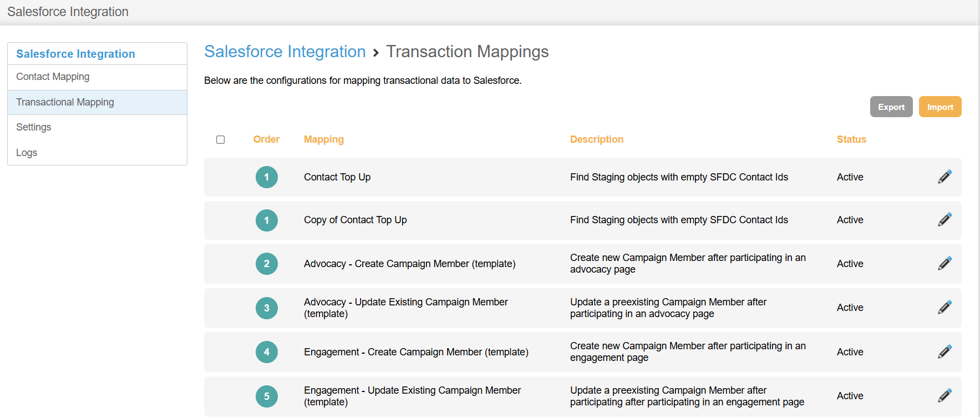Screen dimensions: 980x417
Task: Click order badge 5 on Engagement Update row
Action: 267,396
